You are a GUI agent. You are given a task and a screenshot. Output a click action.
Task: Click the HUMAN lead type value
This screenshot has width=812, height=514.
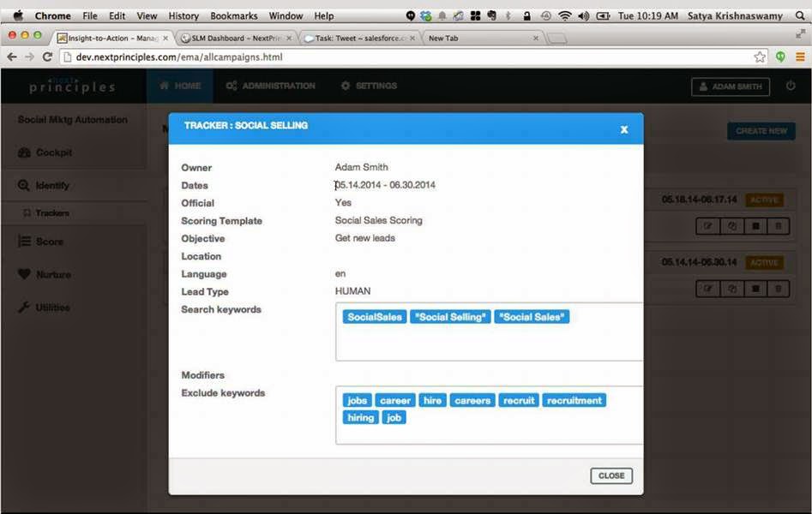pos(352,291)
